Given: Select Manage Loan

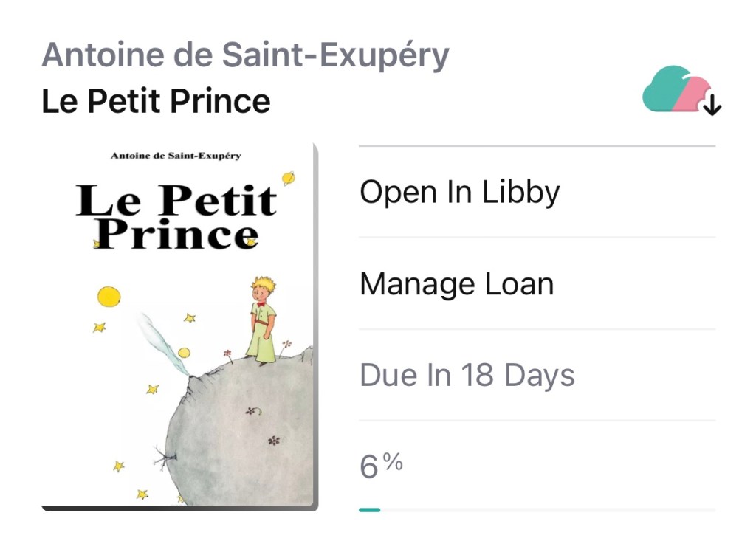Looking at the screenshot, I should tap(456, 284).
